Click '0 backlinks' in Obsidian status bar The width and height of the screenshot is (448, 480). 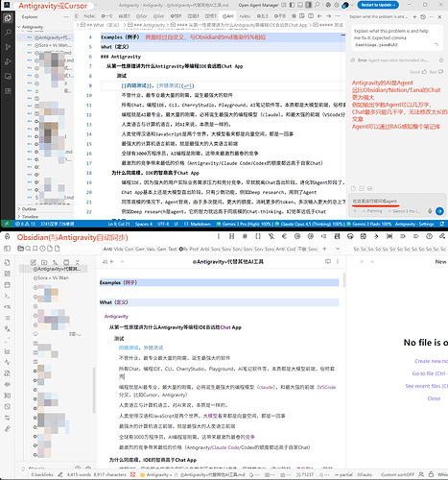coord(42,474)
